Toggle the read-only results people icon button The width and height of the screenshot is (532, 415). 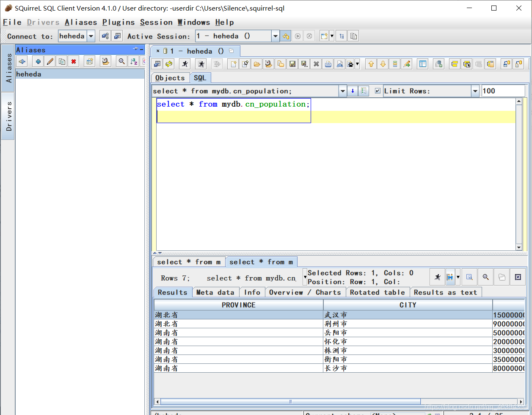point(450,277)
